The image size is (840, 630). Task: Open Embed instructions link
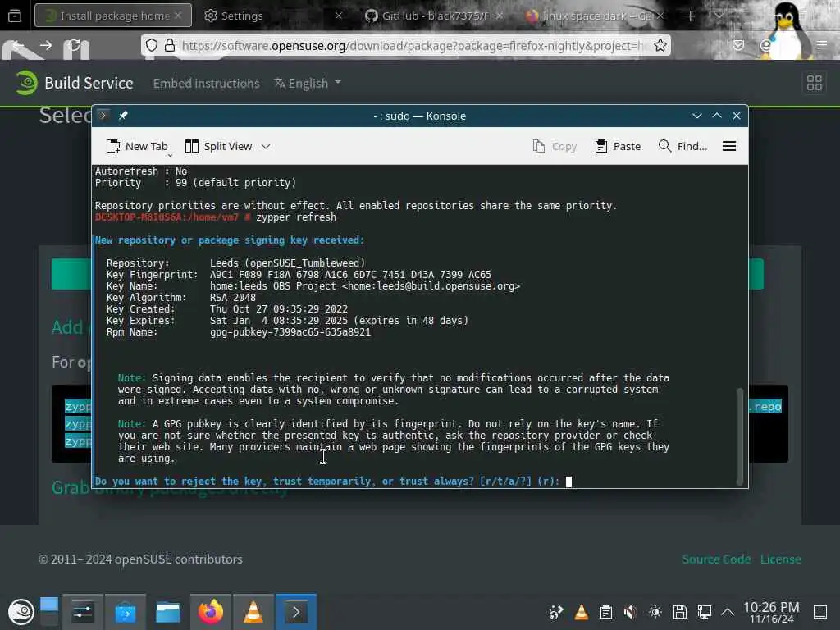[206, 83]
